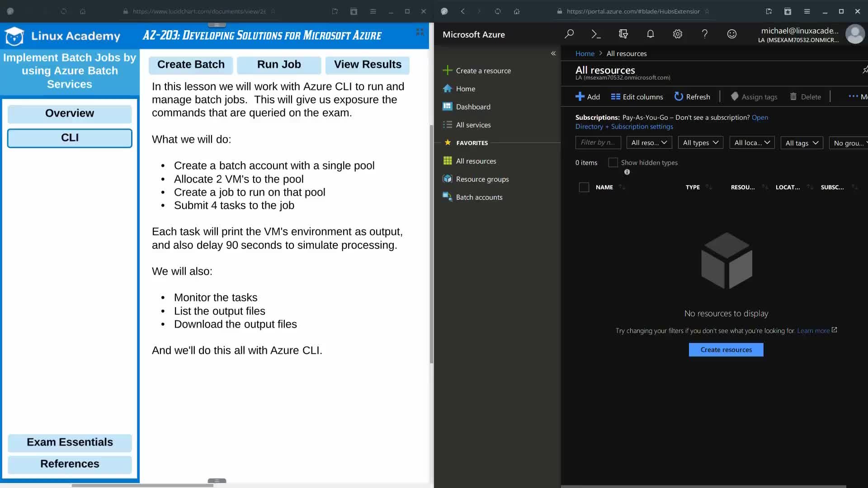Toggle Show hidden types checkbox
Screen dimensions: 868x488
[x=613, y=163]
